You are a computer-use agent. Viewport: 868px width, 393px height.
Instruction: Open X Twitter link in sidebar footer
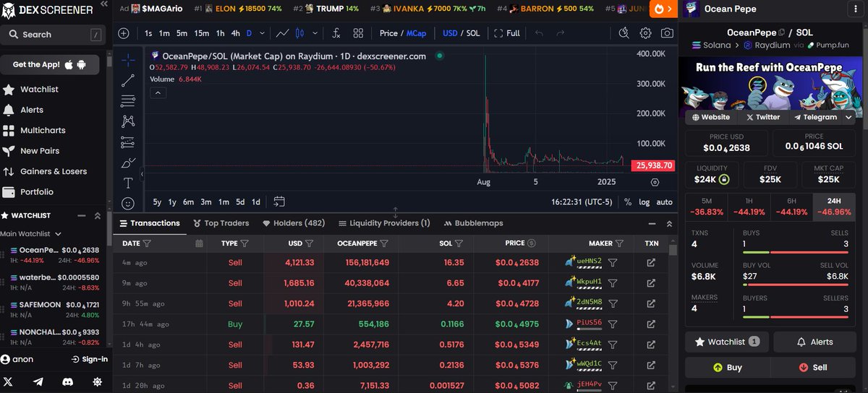(9, 381)
